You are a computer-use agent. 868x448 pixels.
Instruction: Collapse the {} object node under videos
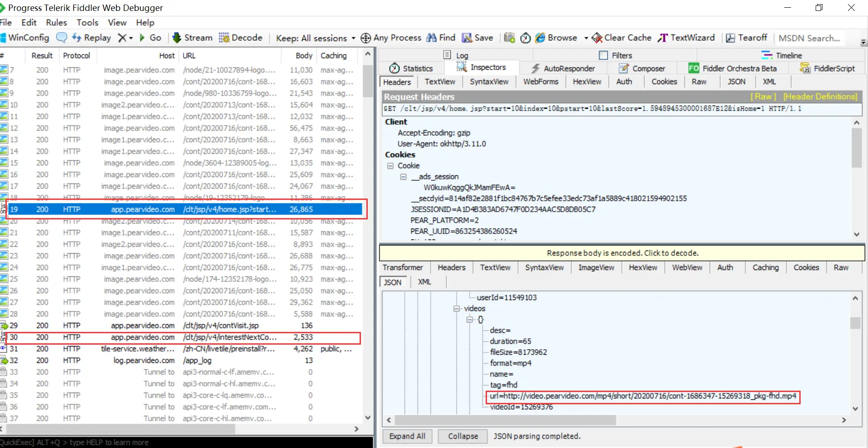(x=470, y=320)
